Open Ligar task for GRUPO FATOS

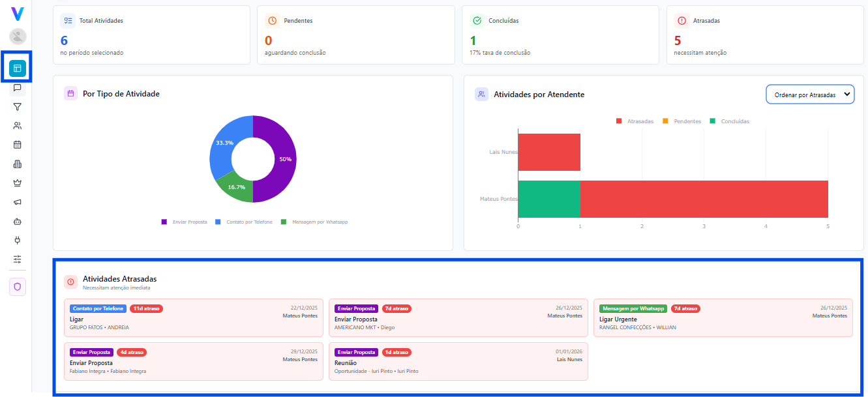click(x=194, y=318)
